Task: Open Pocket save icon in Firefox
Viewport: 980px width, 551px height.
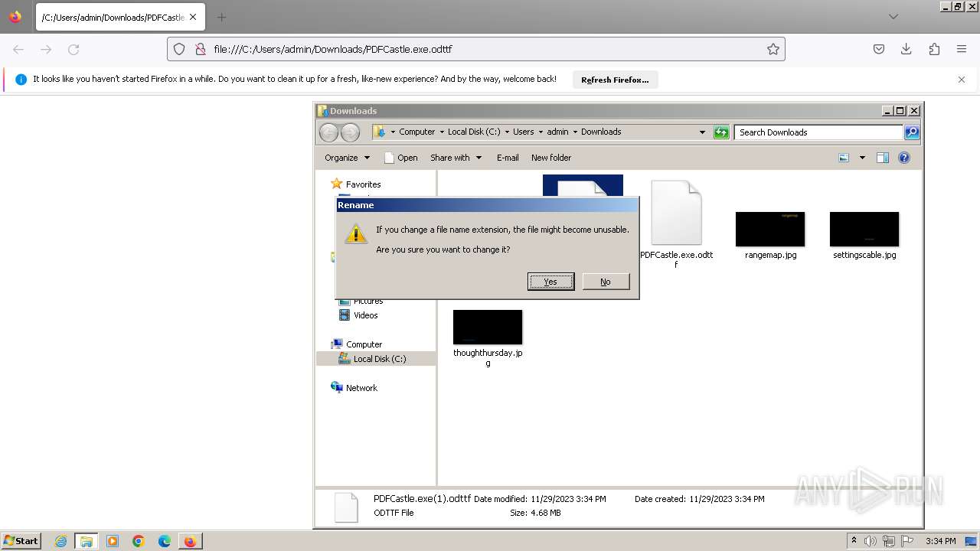Action: pyautogui.click(x=879, y=49)
